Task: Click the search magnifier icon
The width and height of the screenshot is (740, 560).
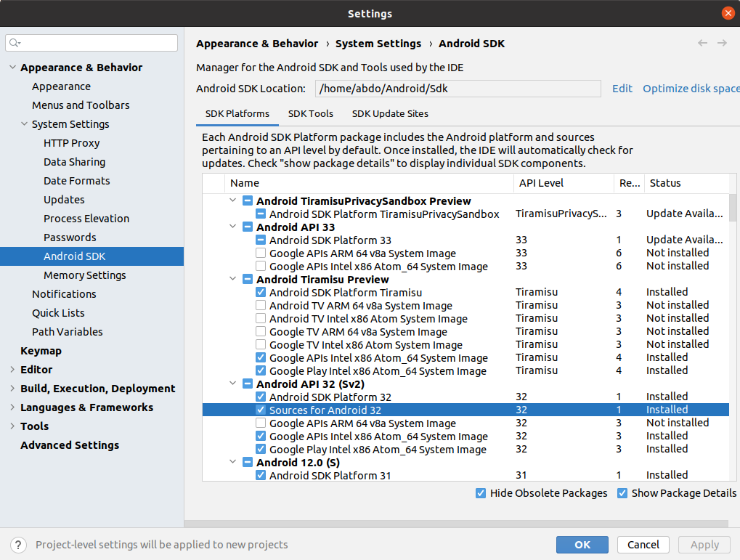Action: point(15,43)
